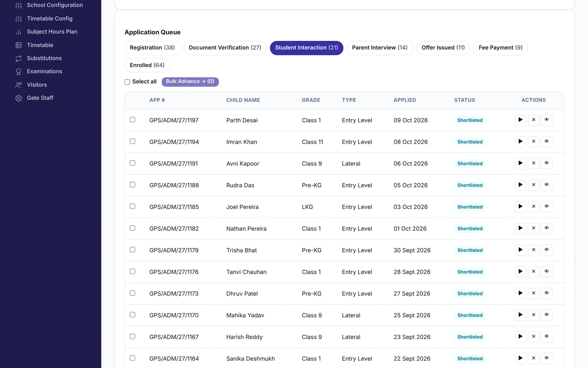
Task: Select the Student Interaction (21) stage
Action: (306, 48)
